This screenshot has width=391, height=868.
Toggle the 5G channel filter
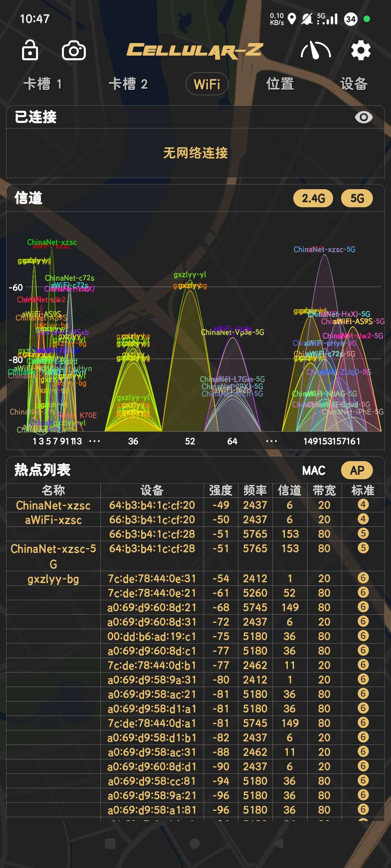click(357, 198)
